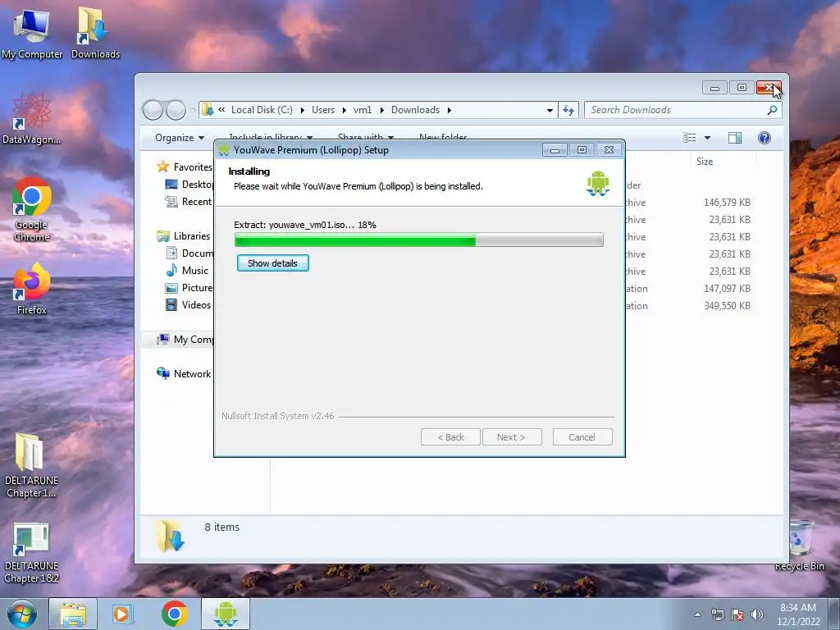Click the grayed Next button
The height and width of the screenshot is (630, 840).
coord(511,437)
